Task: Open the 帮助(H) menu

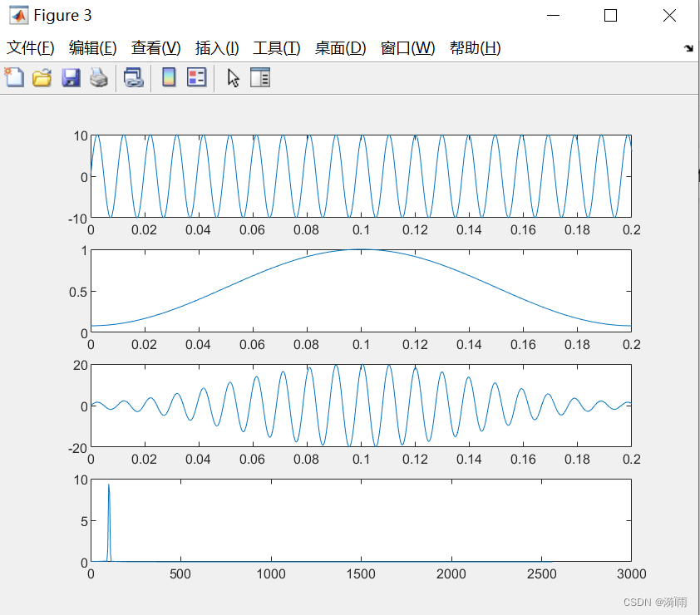Action: click(x=475, y=47)
